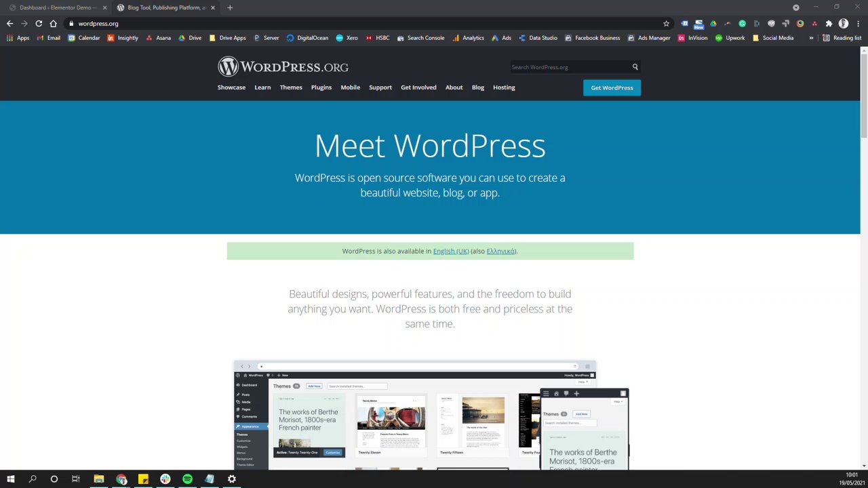Open the Reading list
The width and height of the screenshot is (868, 488).
tap(842, 38)
